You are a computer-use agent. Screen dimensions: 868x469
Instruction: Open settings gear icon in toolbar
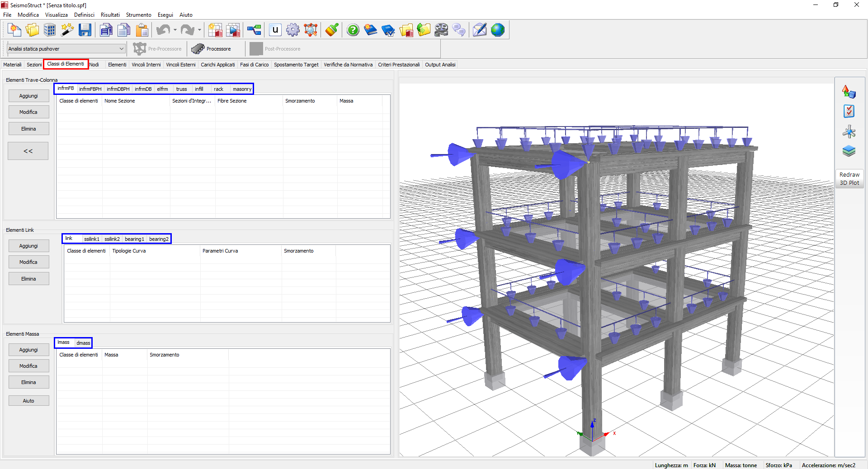click(293, 30)
